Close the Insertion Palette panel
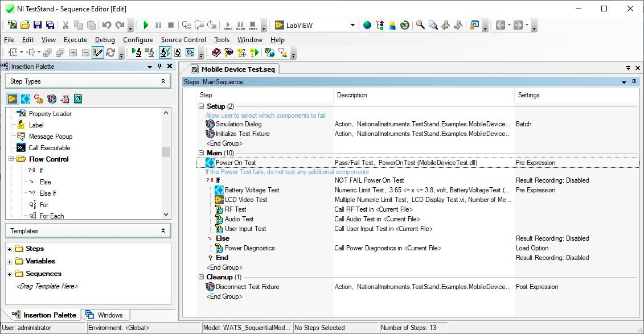The image size is (644, 334). pos(170,67)
